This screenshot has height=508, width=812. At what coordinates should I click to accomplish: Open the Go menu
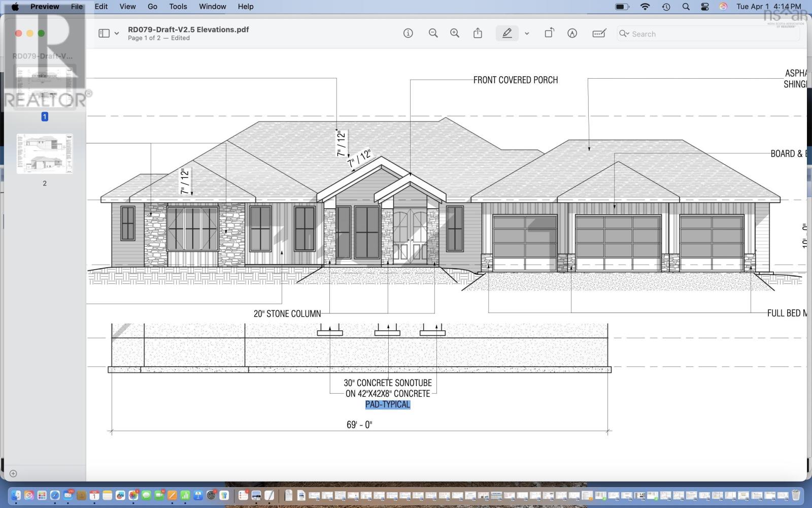click(152, 7)
